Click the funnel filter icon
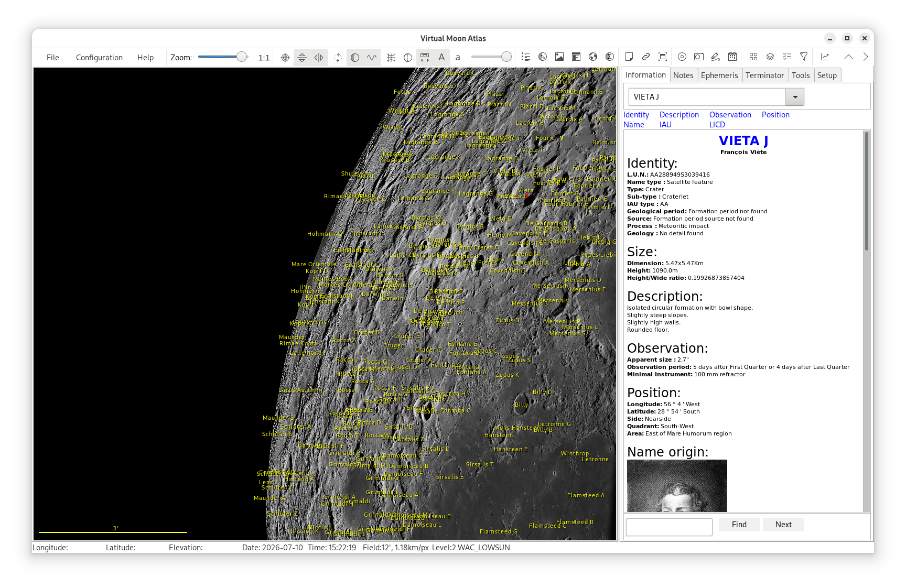906x588 pixels. 804,57
